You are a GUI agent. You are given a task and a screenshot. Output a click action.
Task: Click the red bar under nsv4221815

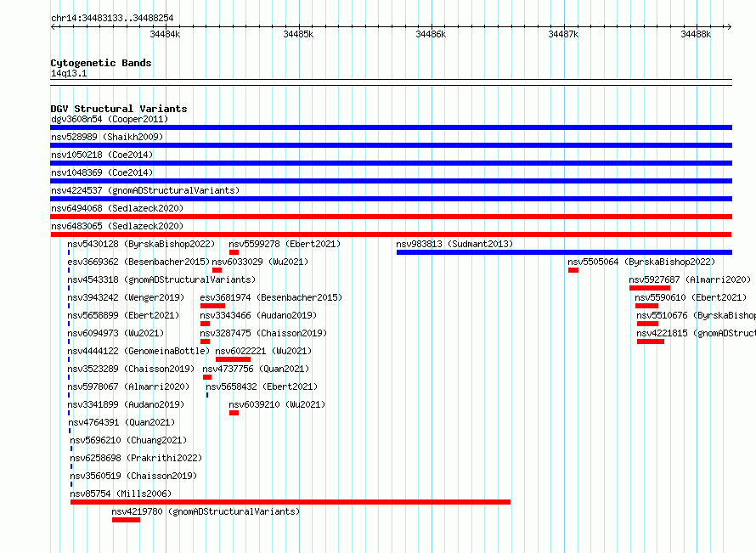(651, 341)
